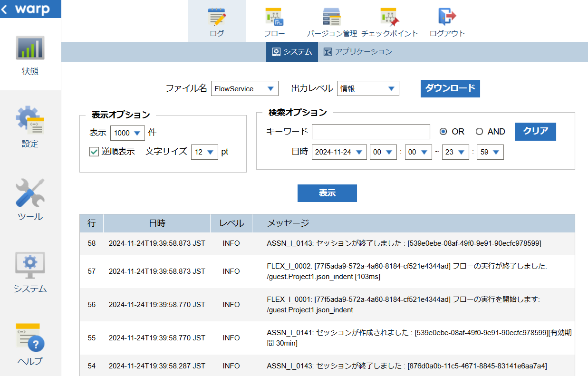Click timestamp in row 57

click(157, 271)
